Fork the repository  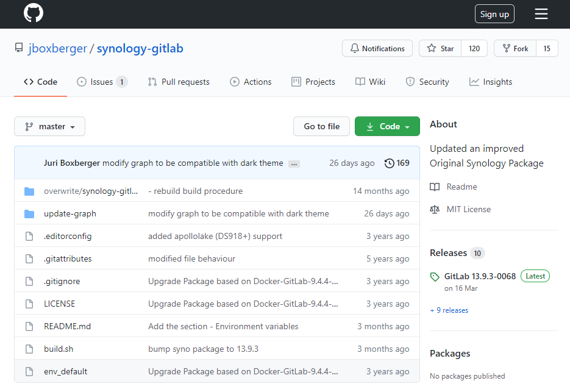tap(515, 48)
